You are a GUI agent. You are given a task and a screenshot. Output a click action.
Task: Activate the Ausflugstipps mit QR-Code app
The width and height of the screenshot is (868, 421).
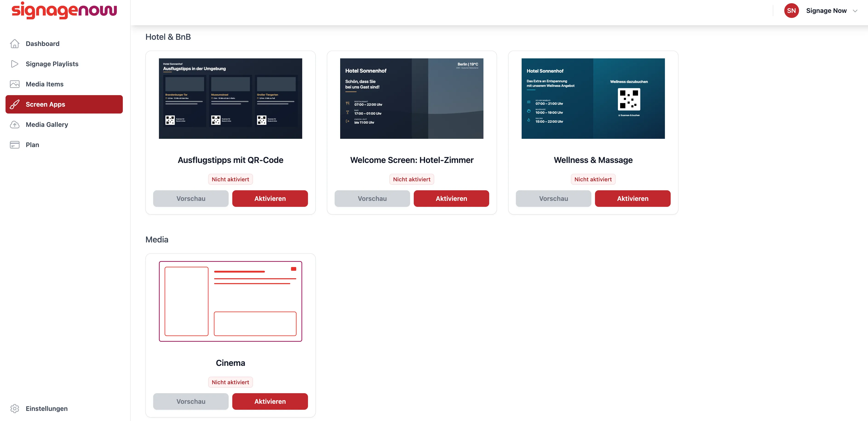point(270,199)
